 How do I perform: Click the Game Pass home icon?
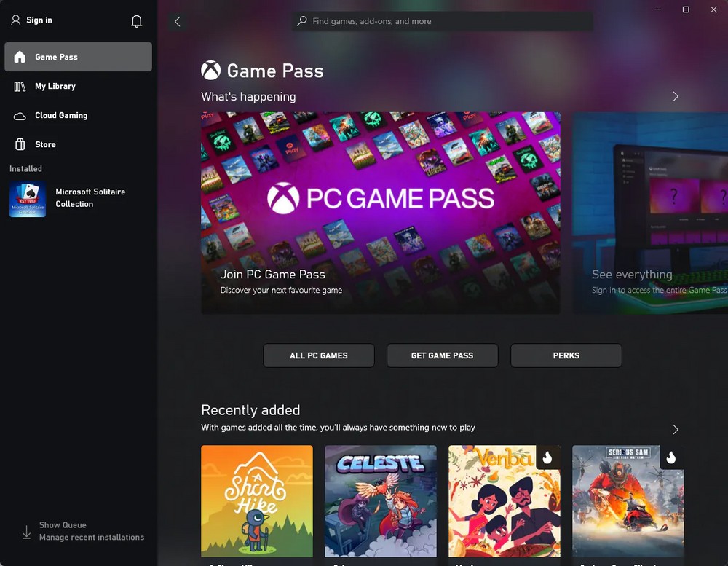(20, 57)
